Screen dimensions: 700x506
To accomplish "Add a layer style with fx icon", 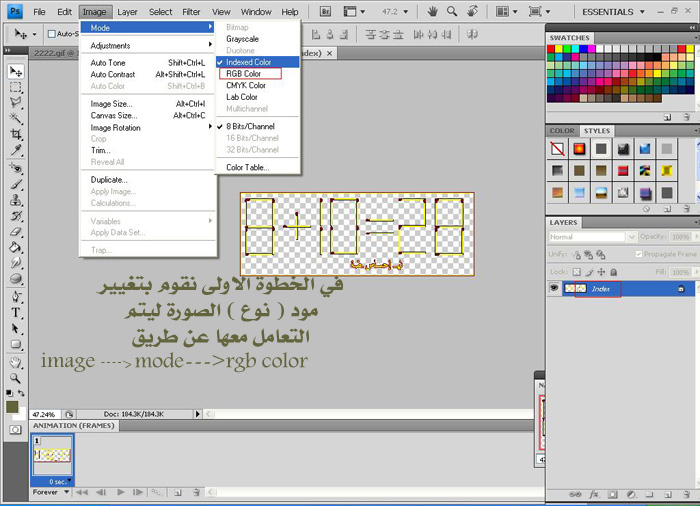I will tap(594, 494).
